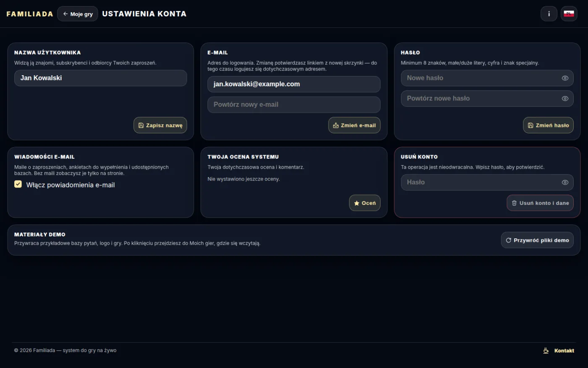Viewport: 588px width, 368px height.
Task: Click the WIADOMOŚCI E-MAIL heading
Action: pos(45,157)
